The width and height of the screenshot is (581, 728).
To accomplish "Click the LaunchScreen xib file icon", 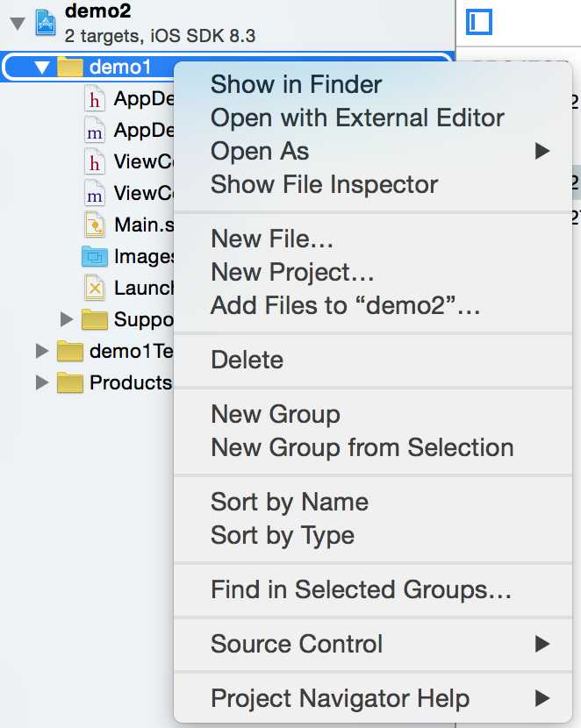I will pyautogui.click(x=94, y=288).
